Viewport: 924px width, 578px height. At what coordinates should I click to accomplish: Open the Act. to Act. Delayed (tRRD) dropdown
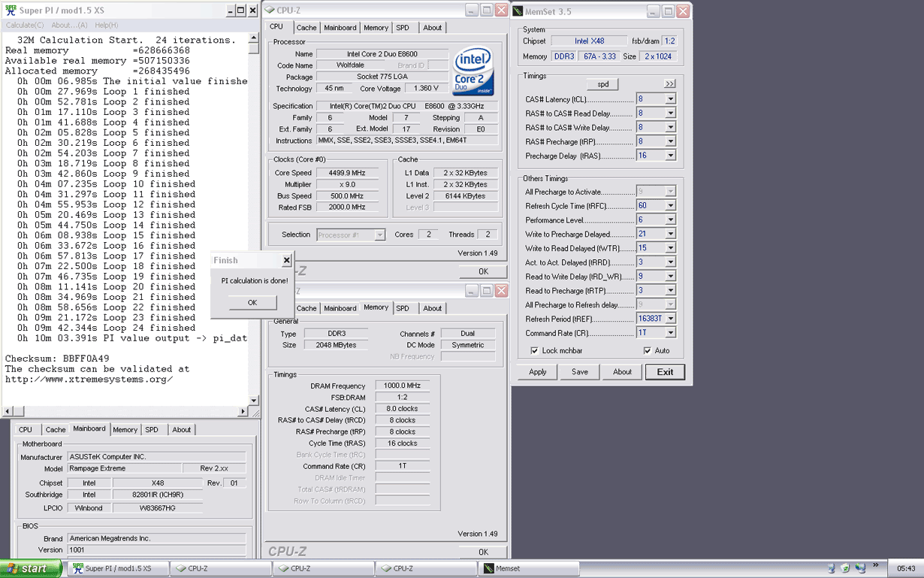coord(670,262)
